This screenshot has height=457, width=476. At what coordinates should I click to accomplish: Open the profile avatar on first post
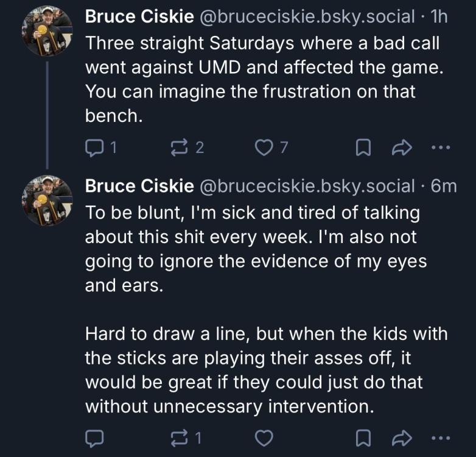click(x=47, y=31)
